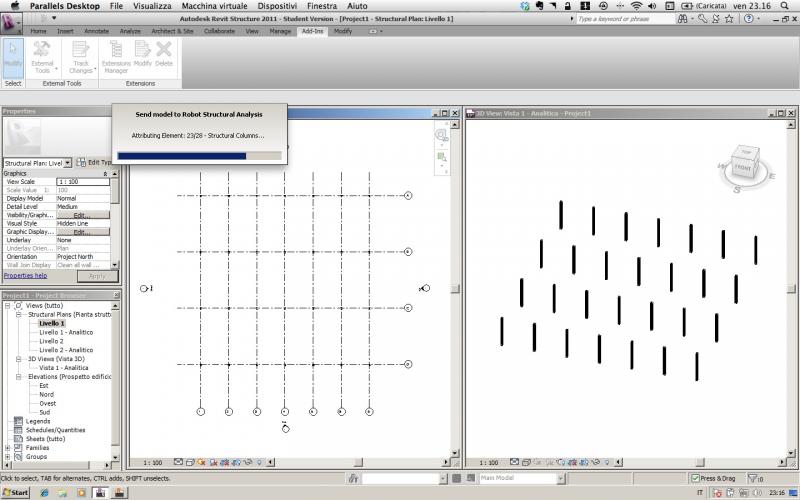The height and width of the screenshot is (500, 800).
Task: Expand the Families tree node
Action: pyautogui.click(x=8, y=447)
